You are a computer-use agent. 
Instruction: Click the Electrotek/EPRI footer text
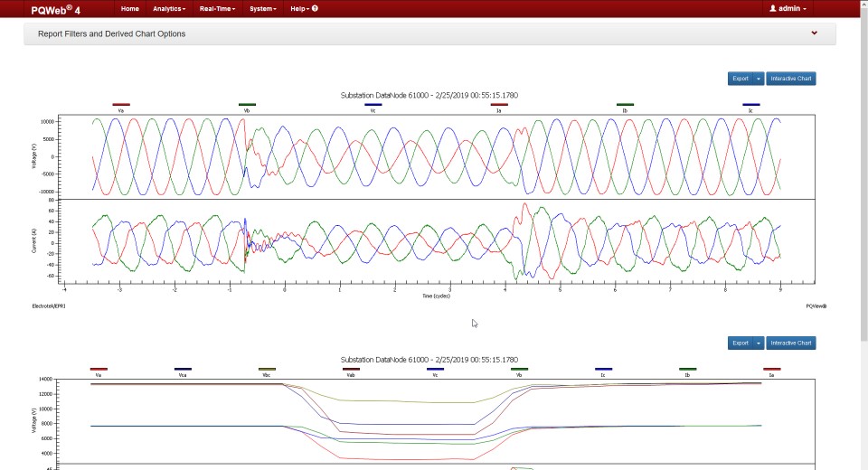[x=49, y=306]
